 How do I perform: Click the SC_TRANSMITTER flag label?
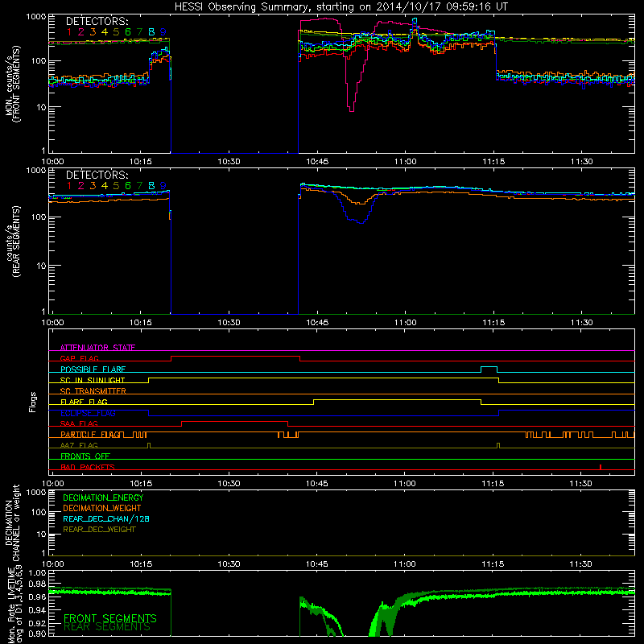93,390
